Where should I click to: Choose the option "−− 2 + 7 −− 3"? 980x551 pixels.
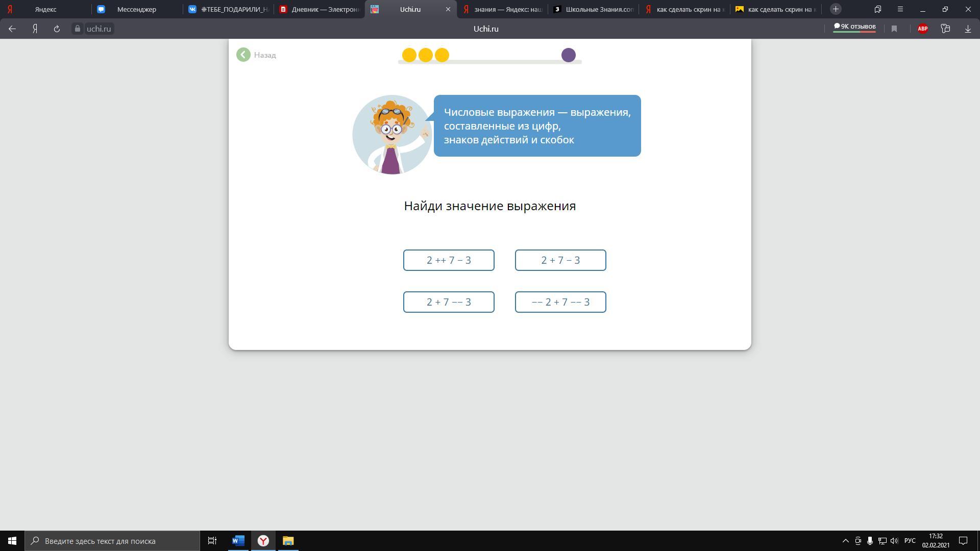click(560, 302)
